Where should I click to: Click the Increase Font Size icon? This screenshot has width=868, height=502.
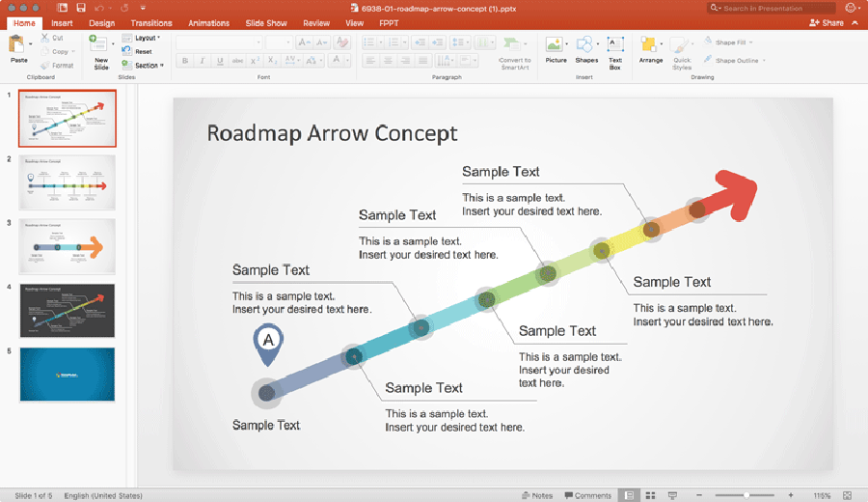304,42
